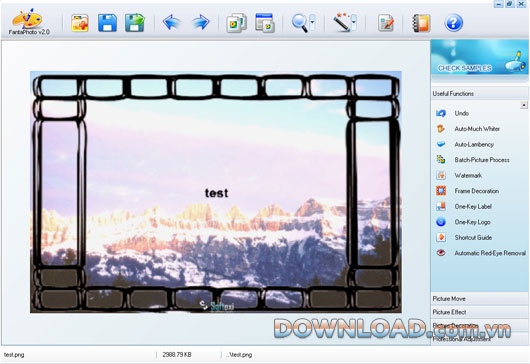Click the Frame Decoration icon
This screenshot has height=364, width=530.
click(441, 191)
